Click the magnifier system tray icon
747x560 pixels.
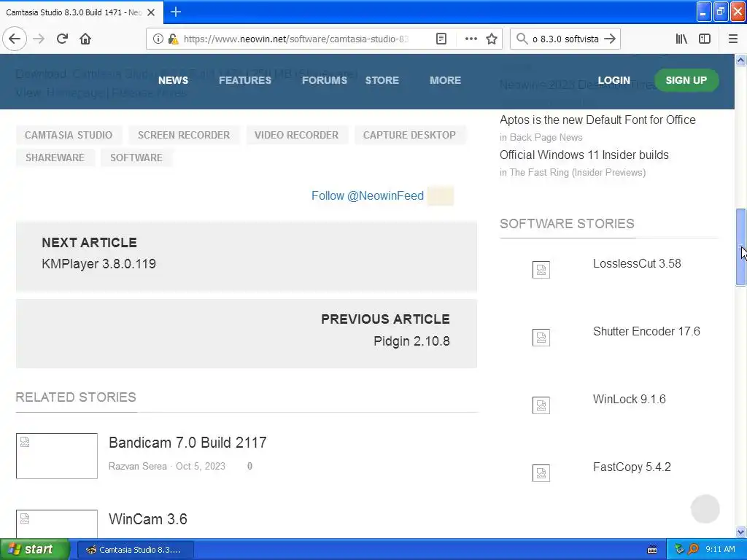pyautogui.click(x=693, y=550)
